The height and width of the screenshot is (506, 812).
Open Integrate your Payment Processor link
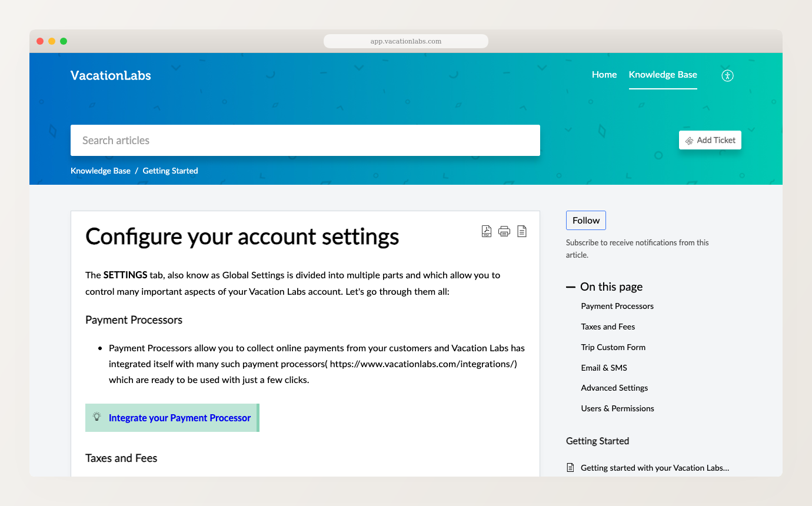tap(179, 418)
